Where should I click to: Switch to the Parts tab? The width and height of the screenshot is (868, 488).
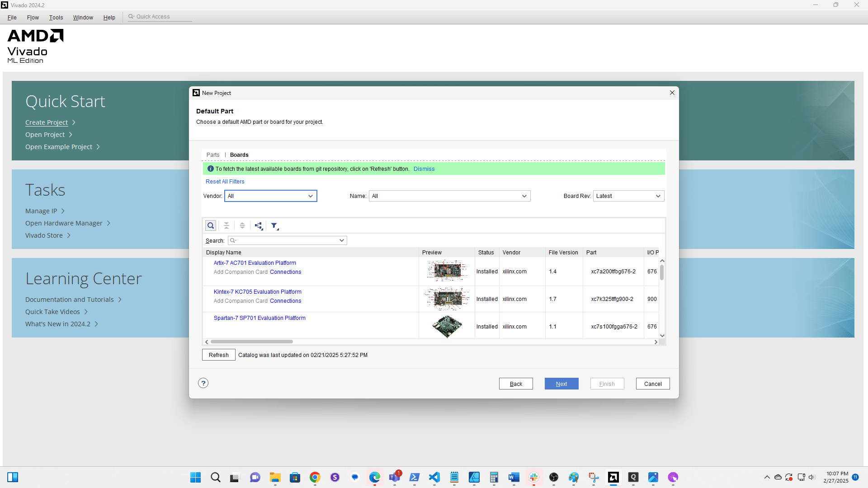click(x=213, y=155)
